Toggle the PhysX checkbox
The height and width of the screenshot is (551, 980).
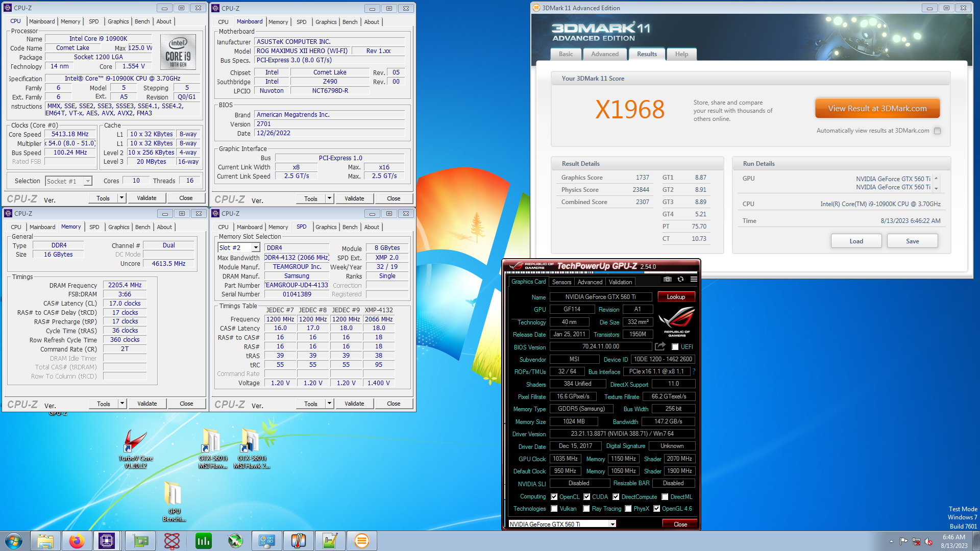[x=628, y=509]
